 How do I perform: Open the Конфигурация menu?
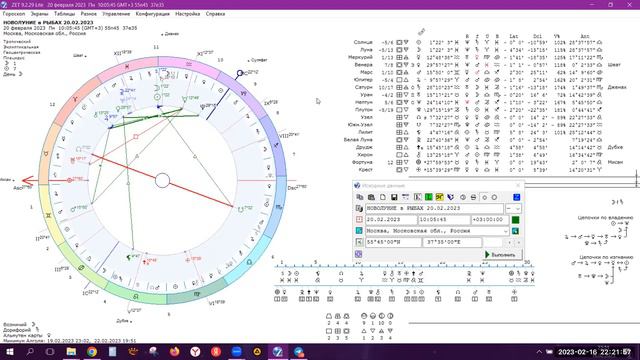(x=153, y=14)
